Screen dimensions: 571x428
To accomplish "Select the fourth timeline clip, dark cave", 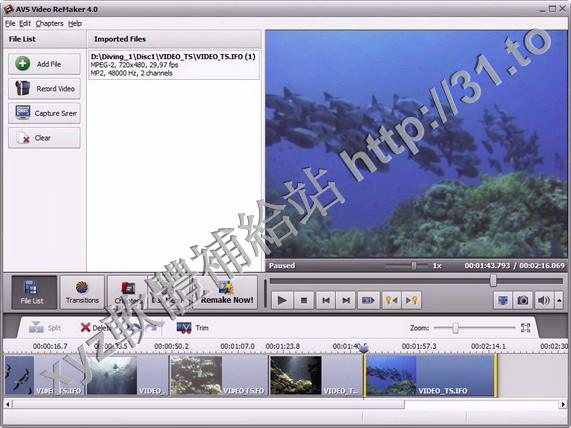I will click(x=316, y=376).
